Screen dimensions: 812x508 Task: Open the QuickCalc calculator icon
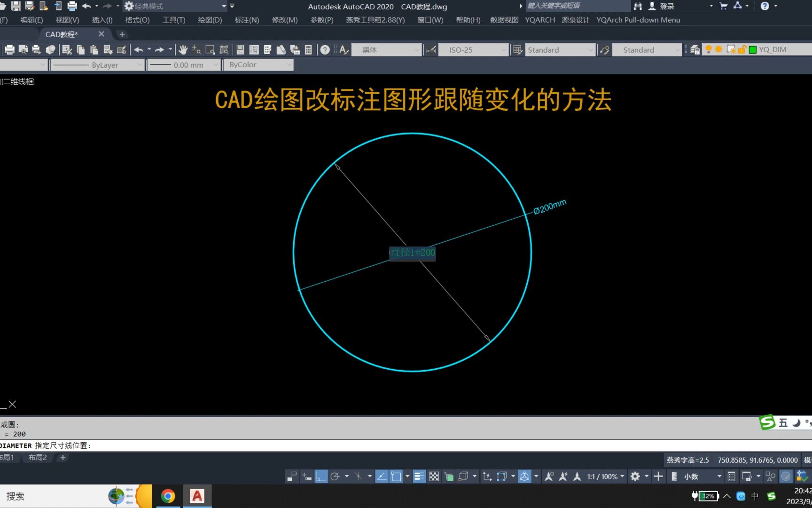308,50
